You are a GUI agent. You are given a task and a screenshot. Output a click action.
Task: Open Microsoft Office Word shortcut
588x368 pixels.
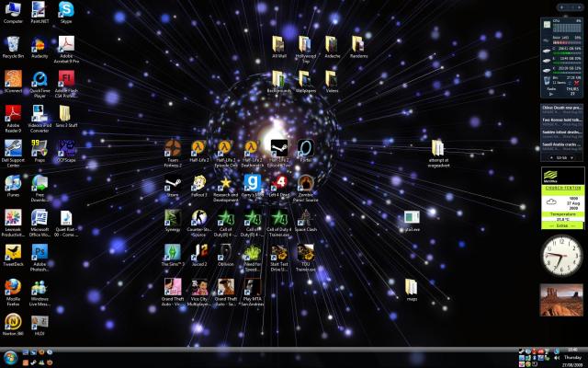[40, 223]
